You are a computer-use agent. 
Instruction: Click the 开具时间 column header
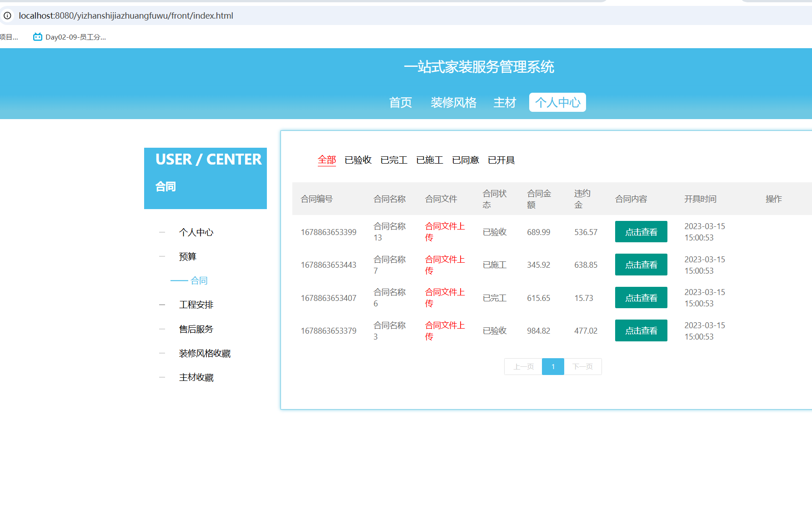[x=700, y=199]
